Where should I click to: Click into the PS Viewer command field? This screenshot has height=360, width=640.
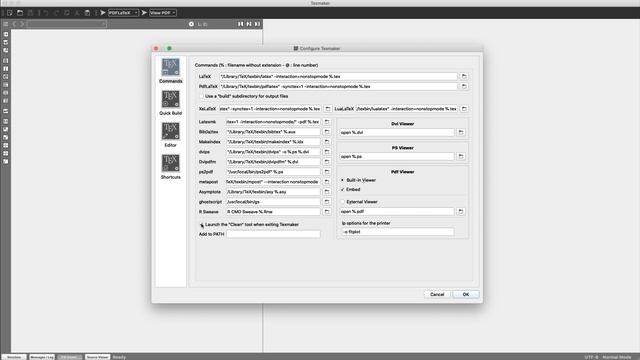tap(397, 156)
